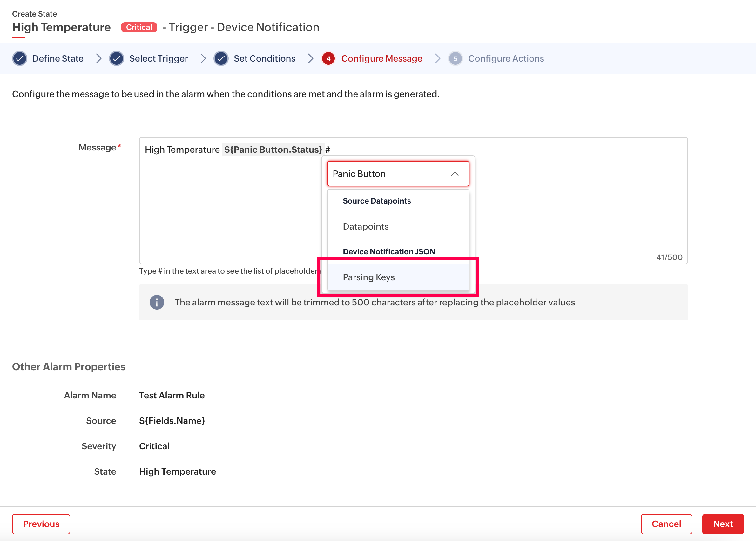The height and width of the screenshot is (541, 756).
Task: Go to the Configure Actions step
Action: (x=506, y=59)
